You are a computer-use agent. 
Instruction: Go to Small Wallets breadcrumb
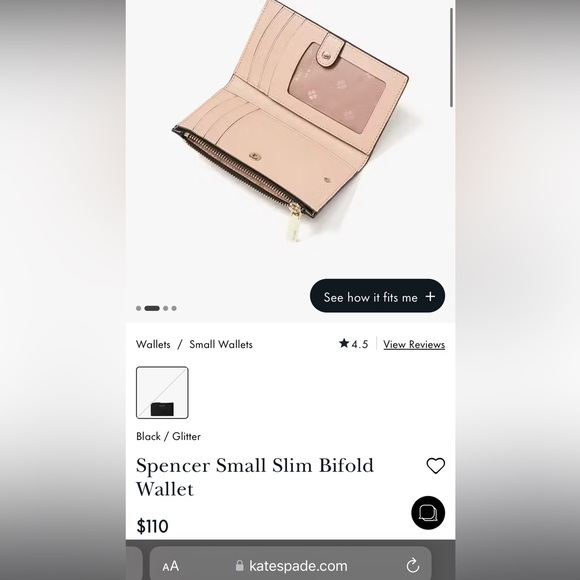click(221, 344)
